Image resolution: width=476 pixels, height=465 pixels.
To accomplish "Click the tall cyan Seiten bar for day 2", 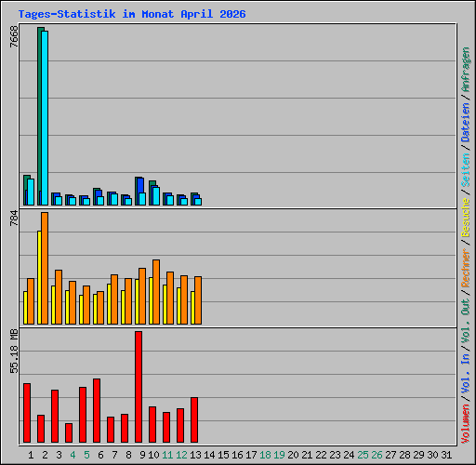I will pos(45,118).
